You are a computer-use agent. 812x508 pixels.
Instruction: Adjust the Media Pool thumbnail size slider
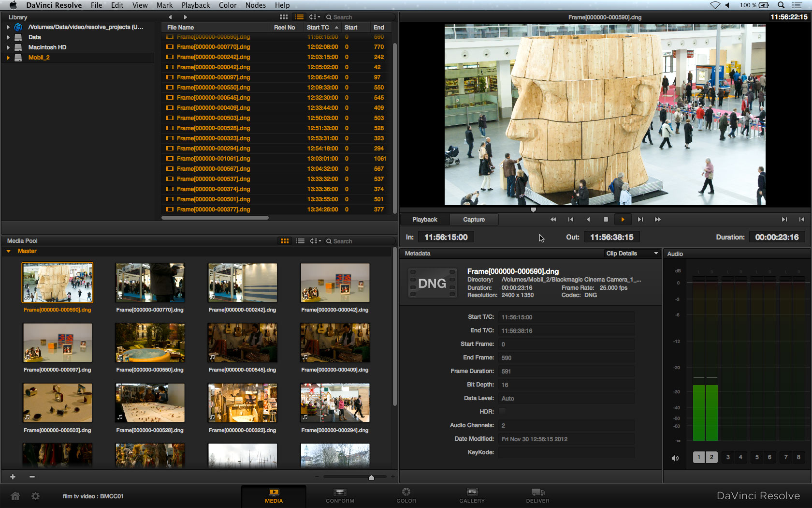tap(371, 477)
